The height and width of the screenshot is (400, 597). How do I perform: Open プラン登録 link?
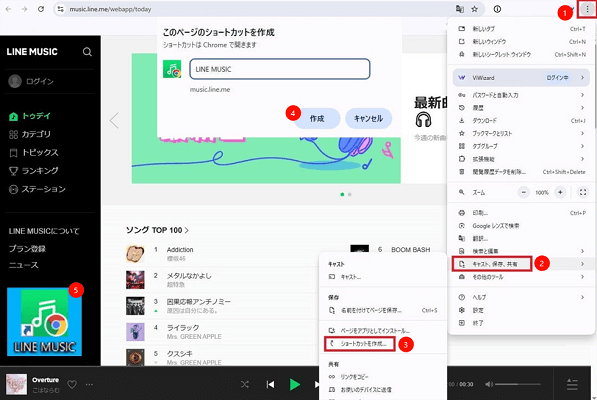[x=27, y=249]
